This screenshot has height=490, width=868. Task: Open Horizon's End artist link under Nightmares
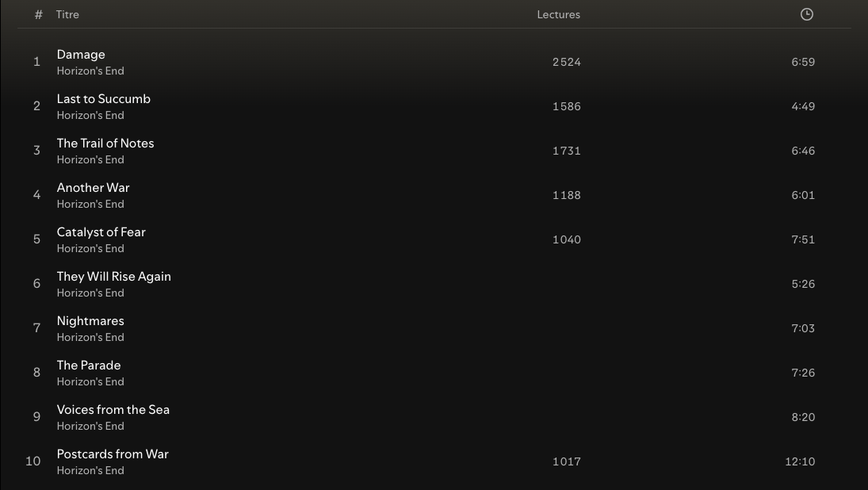tap(90, 337)
